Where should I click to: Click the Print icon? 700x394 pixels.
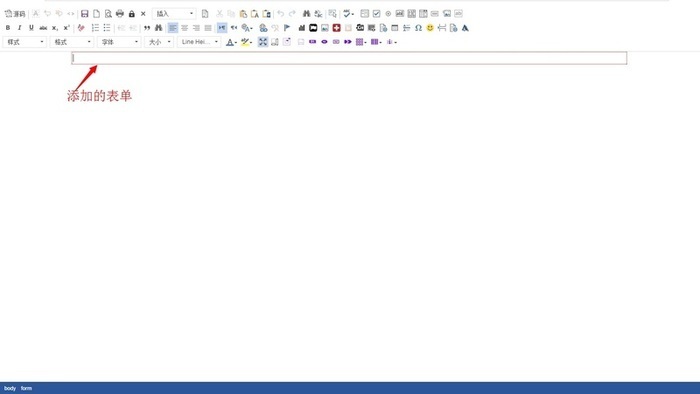click(120, 14)
